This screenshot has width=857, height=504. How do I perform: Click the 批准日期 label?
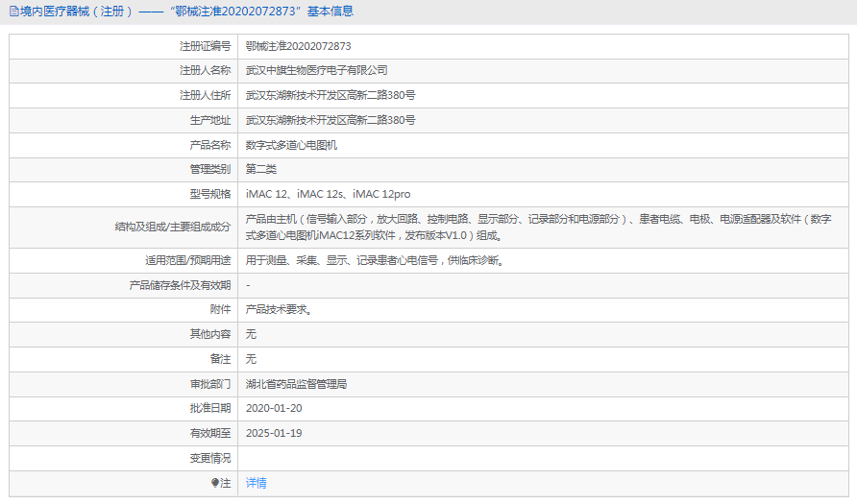pos(210,408)
